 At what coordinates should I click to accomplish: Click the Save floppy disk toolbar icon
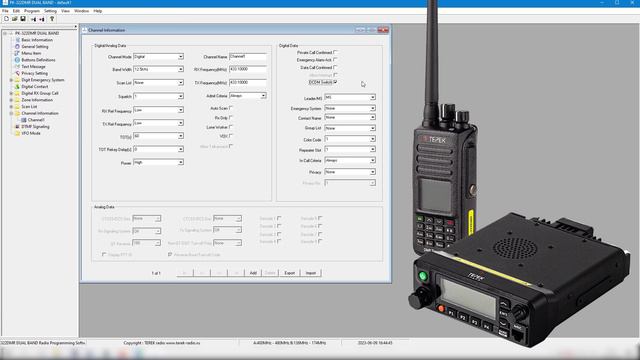pyautogui.click(x=23, y=19)
